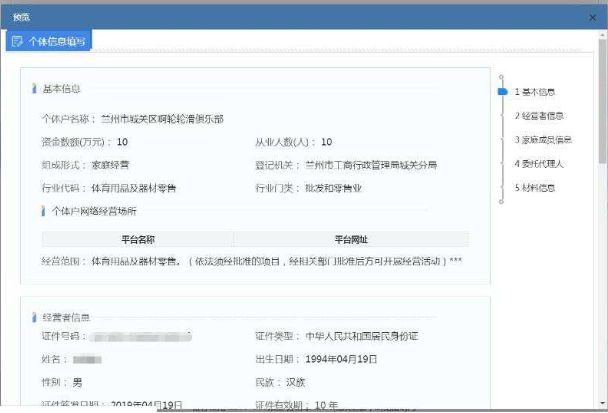This screenshot has width=608, height=413.
Task: Click the scrollbar down arrow
Action: (603, 403)
